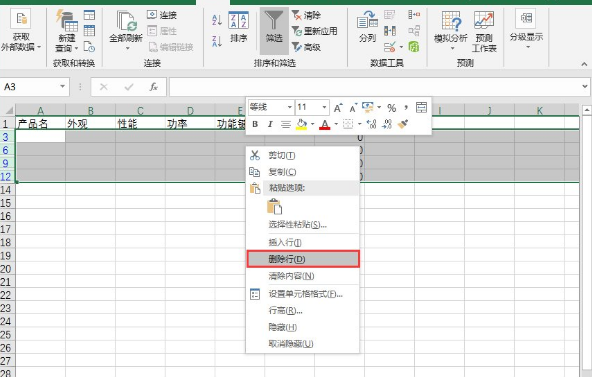Select row header 14
592x377 pixels.
[7, 189]
